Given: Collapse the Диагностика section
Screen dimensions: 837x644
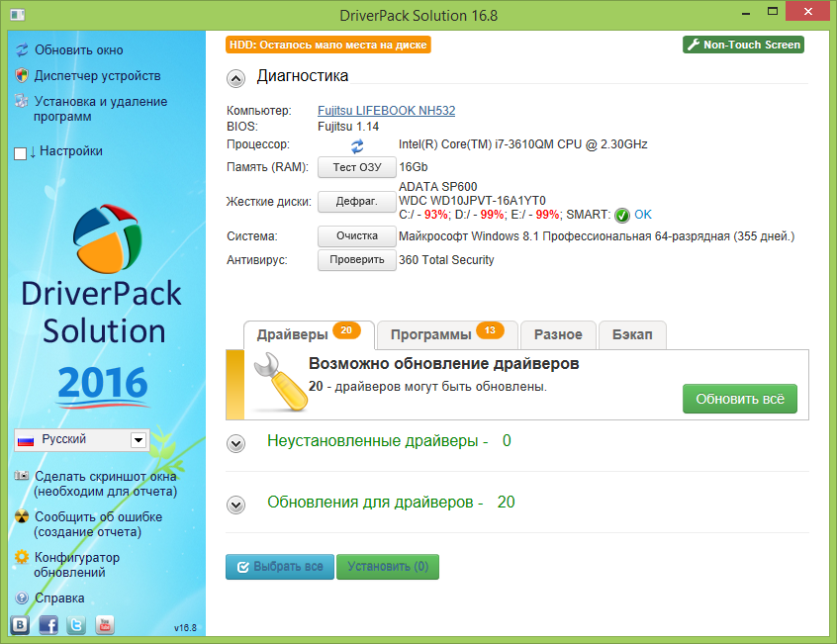Looking at the screenshot, I should pyautogui.click(x=235, y=78).
